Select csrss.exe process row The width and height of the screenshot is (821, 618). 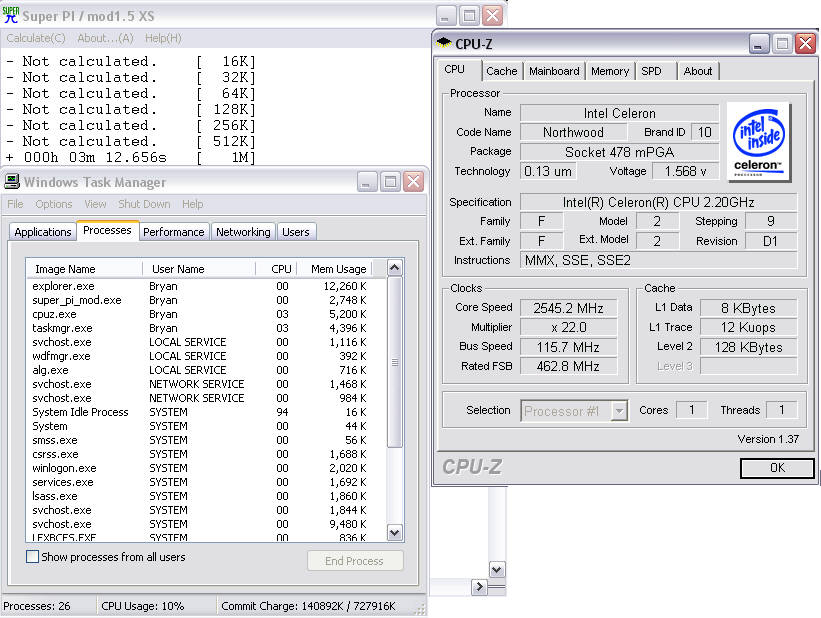206,454
